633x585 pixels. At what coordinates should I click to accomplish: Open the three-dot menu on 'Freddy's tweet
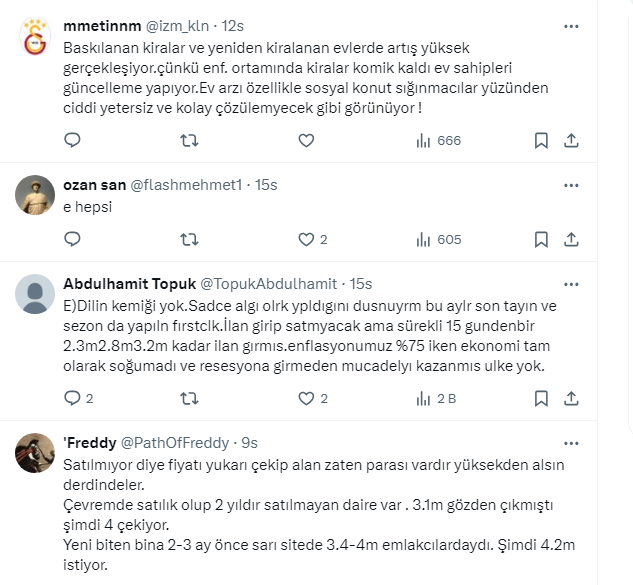point(571,442)
